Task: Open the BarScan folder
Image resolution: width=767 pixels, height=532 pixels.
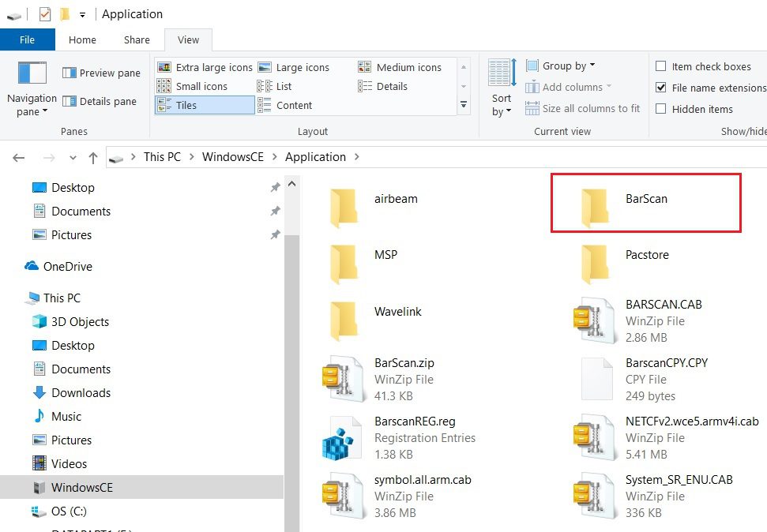Action: click(596, 209)
